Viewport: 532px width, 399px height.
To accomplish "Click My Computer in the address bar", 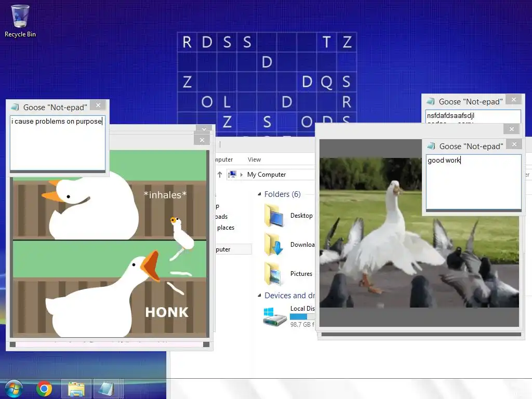I will pyautogui.click(x=267, y=175).
